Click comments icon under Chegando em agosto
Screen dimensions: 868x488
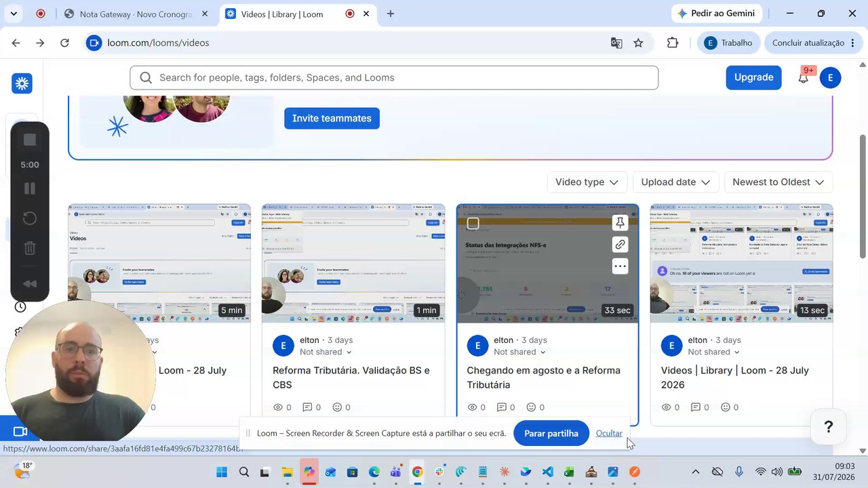(501, 407)
